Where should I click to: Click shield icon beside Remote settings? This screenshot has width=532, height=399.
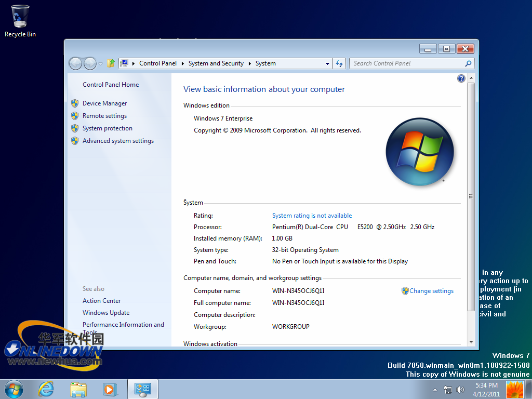pyautogui.click(x=75, y=116)
